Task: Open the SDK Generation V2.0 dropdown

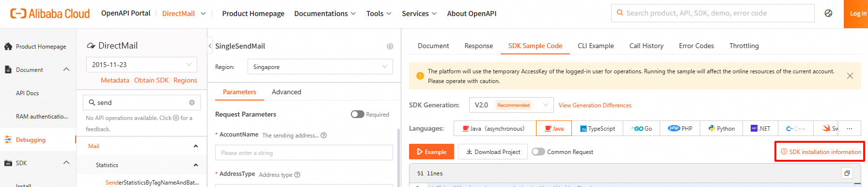Action: click(x=511, y=105)
